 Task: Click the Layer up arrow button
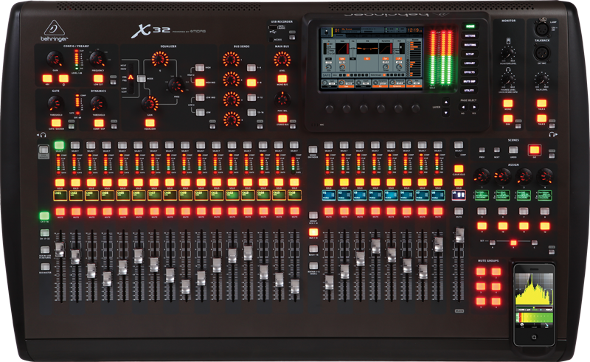click(x=446, y=102)
